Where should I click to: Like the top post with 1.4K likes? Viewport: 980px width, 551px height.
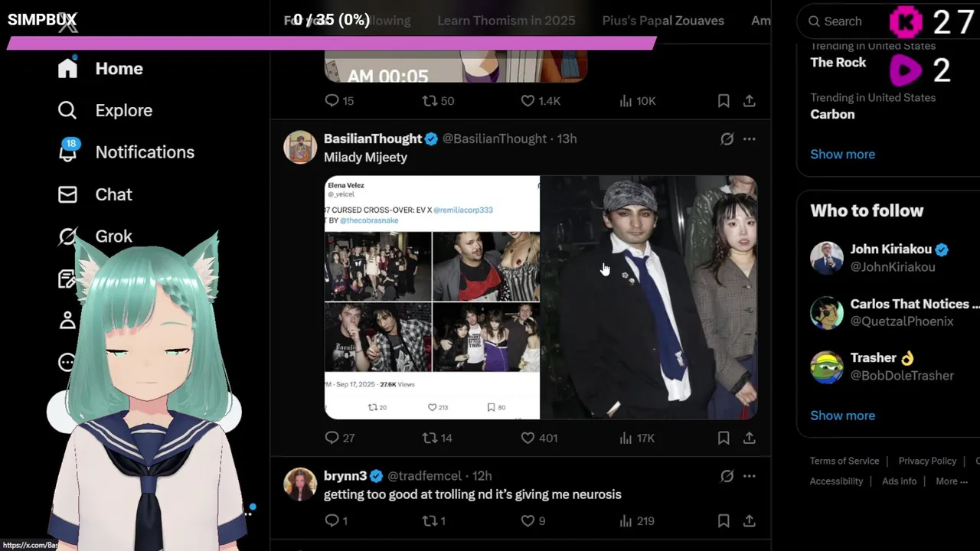click(541, 100)
